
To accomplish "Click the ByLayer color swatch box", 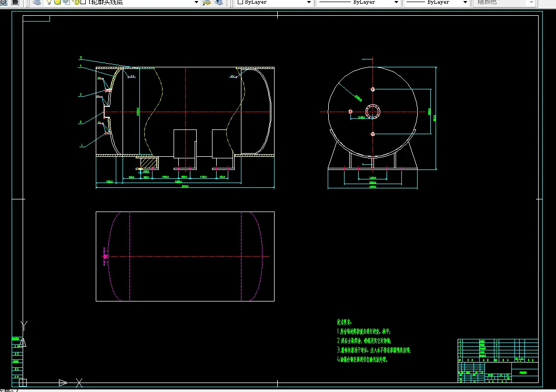I will 240,2.
